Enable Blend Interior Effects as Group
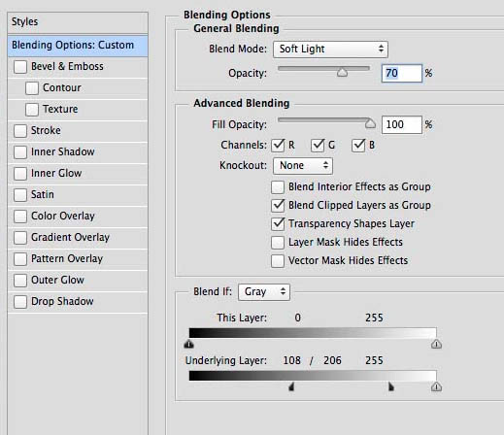Image resolution: width=504 pixels, height=435 pixels. coord(278,187)
